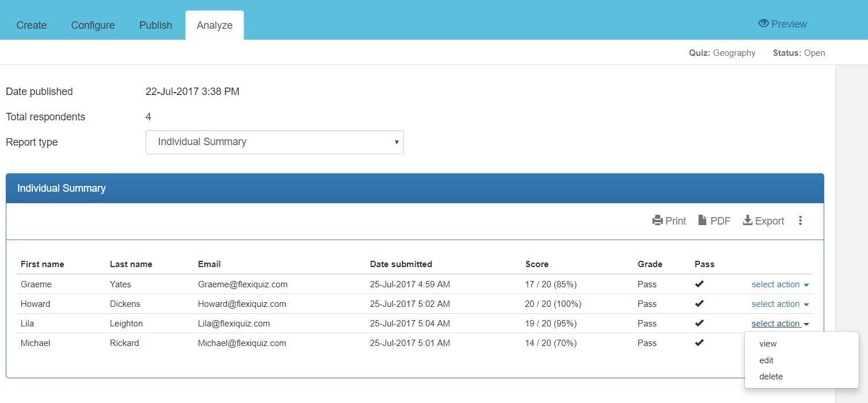
Task: Switch to the Create tab
Action: coord(32,25)
